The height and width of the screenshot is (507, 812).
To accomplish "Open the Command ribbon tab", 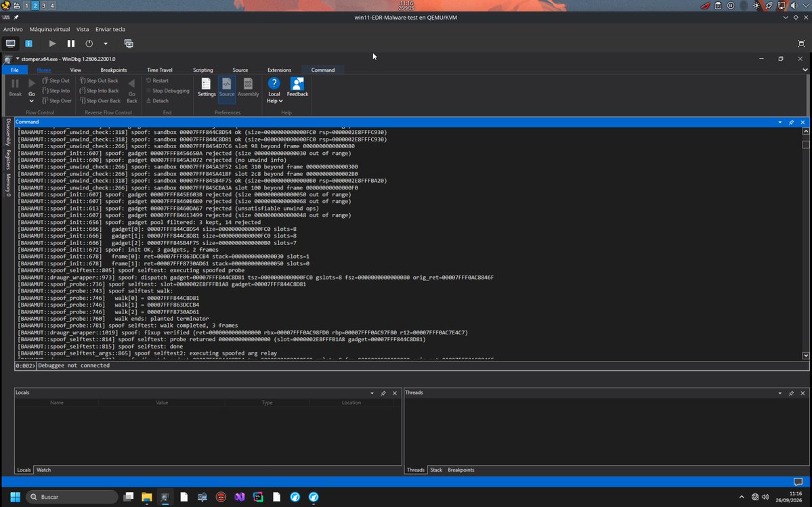I will (x=322, y=70).
